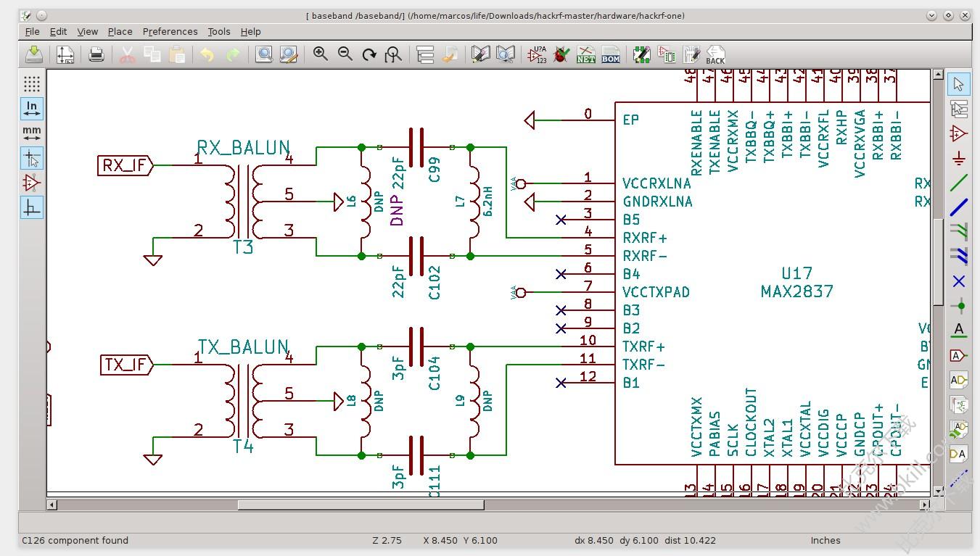Screen dimensions: 980x556
Task: Select the Place wire tool
Action: [x=959, y=183]
